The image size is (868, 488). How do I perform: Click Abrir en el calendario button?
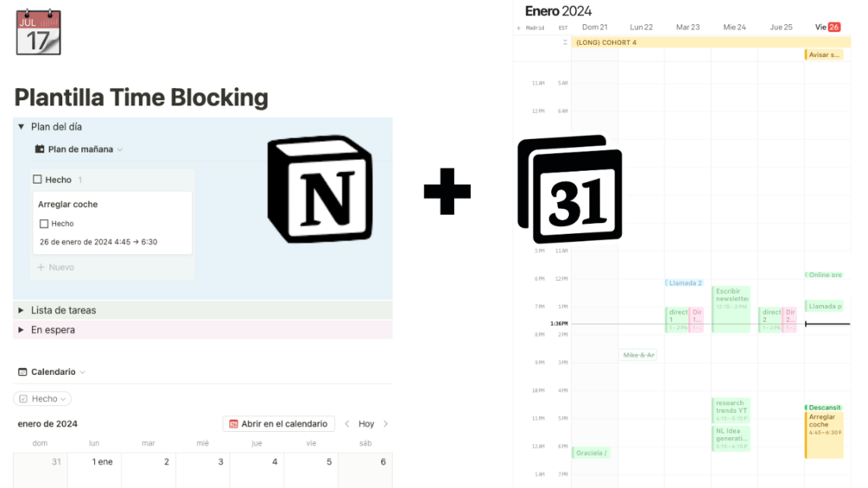click(x=278, y=424)
